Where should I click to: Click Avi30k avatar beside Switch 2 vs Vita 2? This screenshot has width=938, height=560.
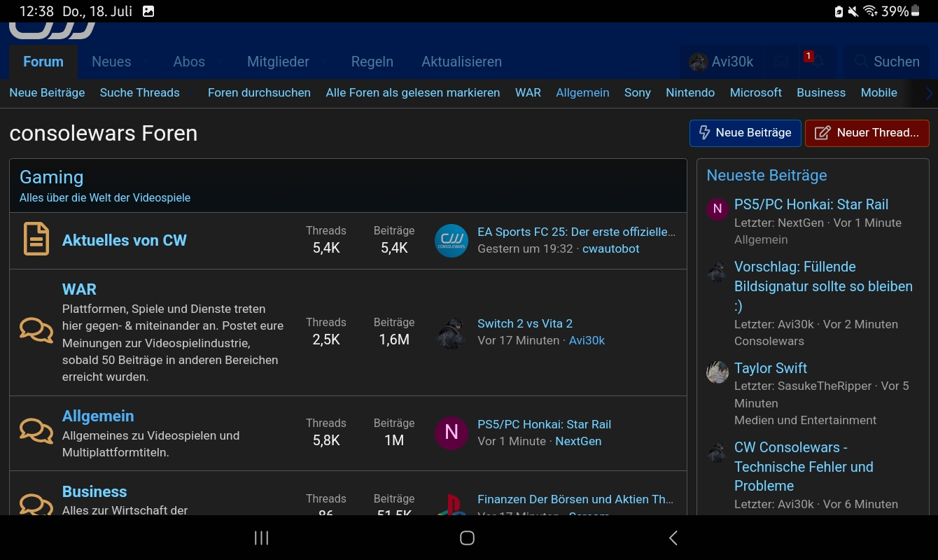pyautogui.click(x=451, y=332)
